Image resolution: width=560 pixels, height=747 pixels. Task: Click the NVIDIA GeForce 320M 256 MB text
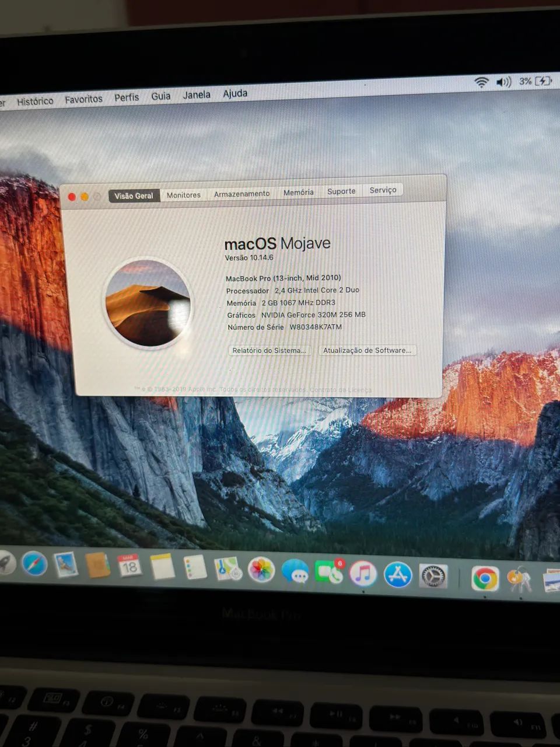pyautogui.click(x=313, y=315)
